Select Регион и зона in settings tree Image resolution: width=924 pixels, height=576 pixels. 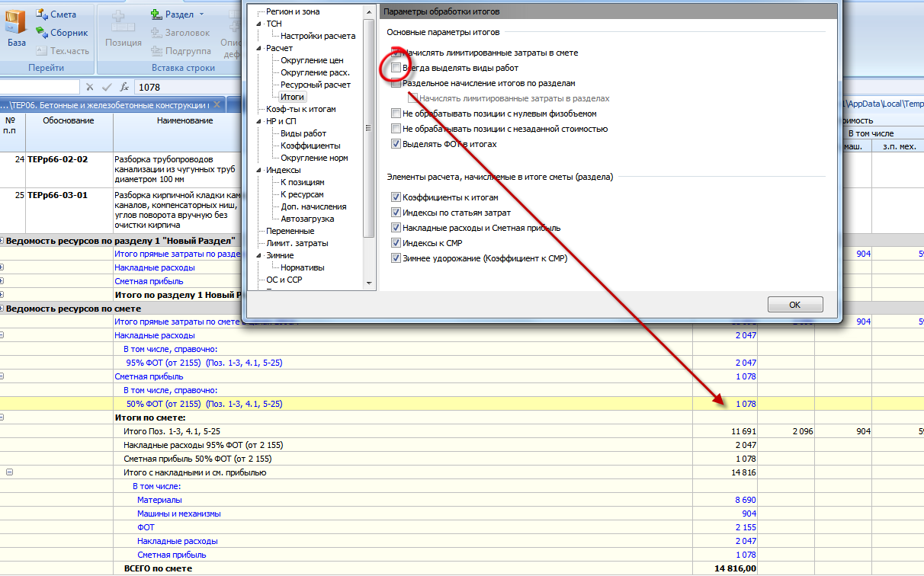click(293, 11)
